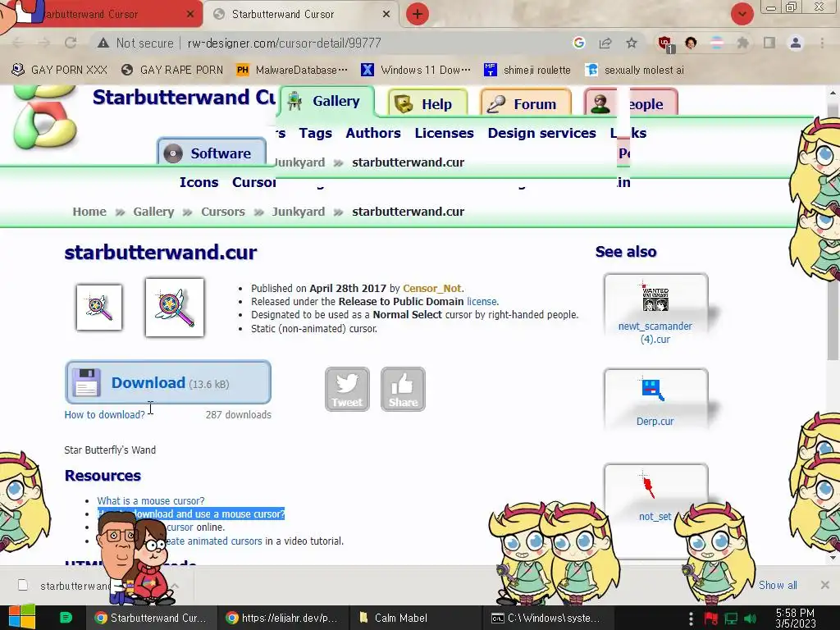This screenshot has width=840, height=630.
Task: Click the floppy disk download icon
Action: coord(86,382)
